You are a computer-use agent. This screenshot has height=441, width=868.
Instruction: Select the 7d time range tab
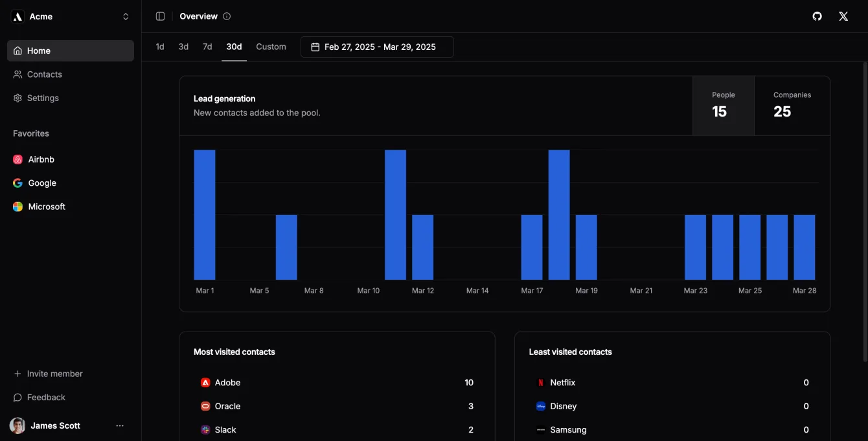point(207,46)
